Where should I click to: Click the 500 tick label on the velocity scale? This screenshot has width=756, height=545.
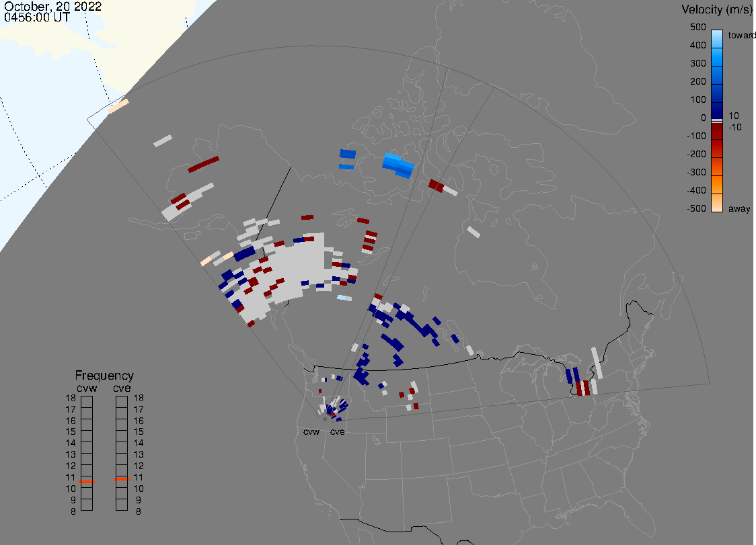[697, 28]
